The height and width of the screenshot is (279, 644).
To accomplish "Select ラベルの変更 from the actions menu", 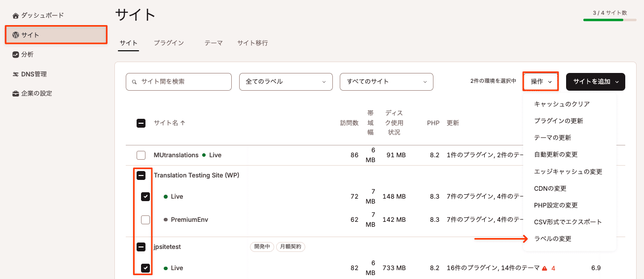I will tap(553, 239).
